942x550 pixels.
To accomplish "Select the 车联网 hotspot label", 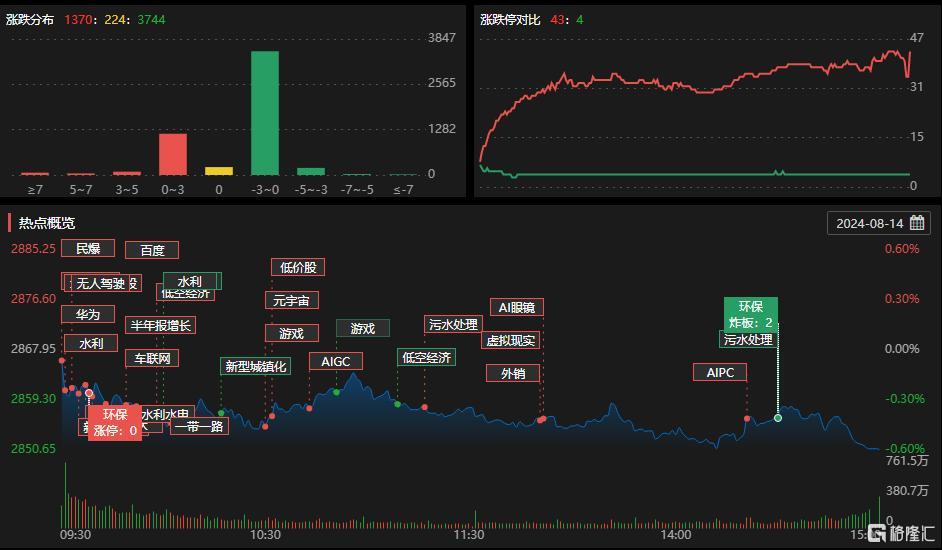I will point(152,358).
